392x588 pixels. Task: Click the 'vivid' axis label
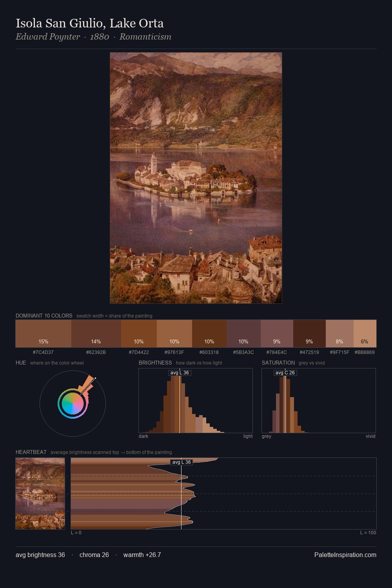pos(370,436)
